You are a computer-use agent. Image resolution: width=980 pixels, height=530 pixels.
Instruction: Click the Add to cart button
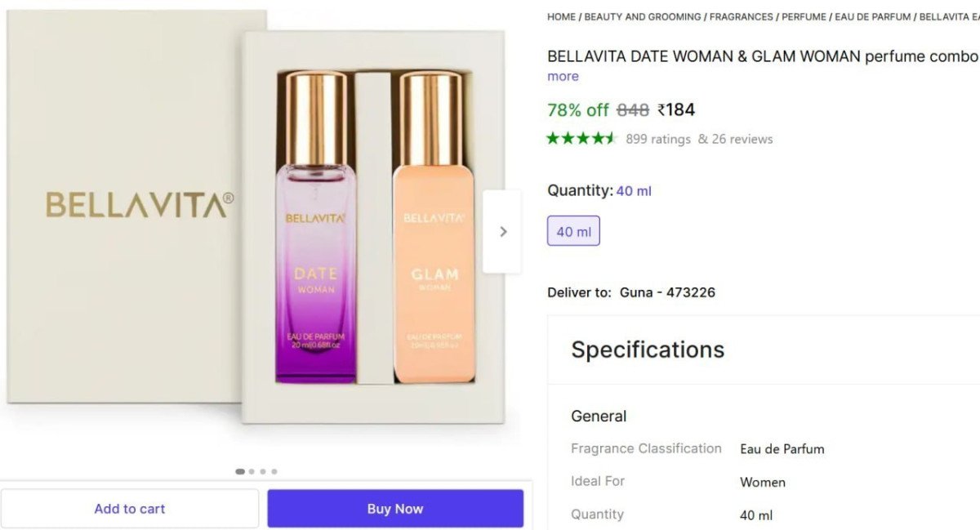coord(129,508)
